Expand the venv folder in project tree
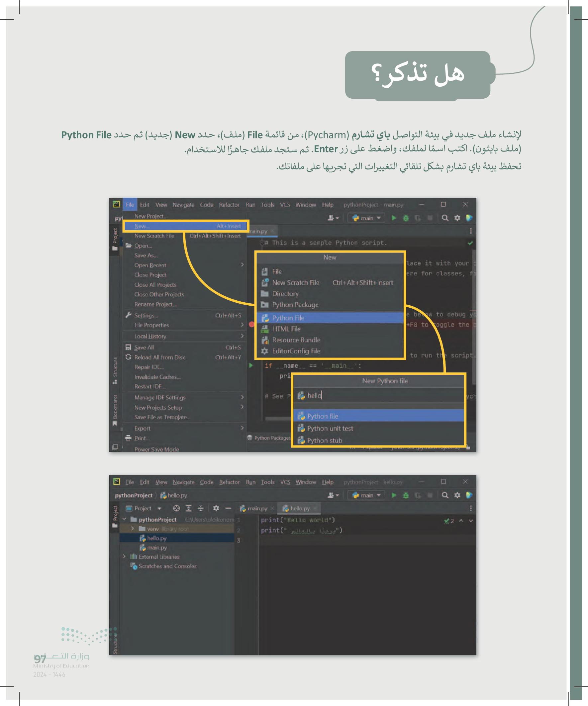The width and height of the screenshot is (588, 706). pyautogui.click(x=133, y=529)
